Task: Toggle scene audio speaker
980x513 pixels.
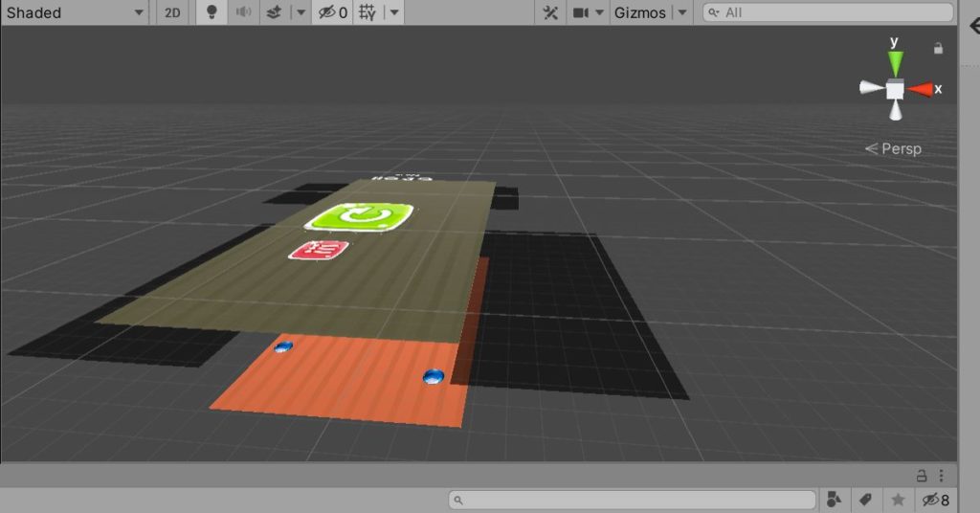Action: 243,12
